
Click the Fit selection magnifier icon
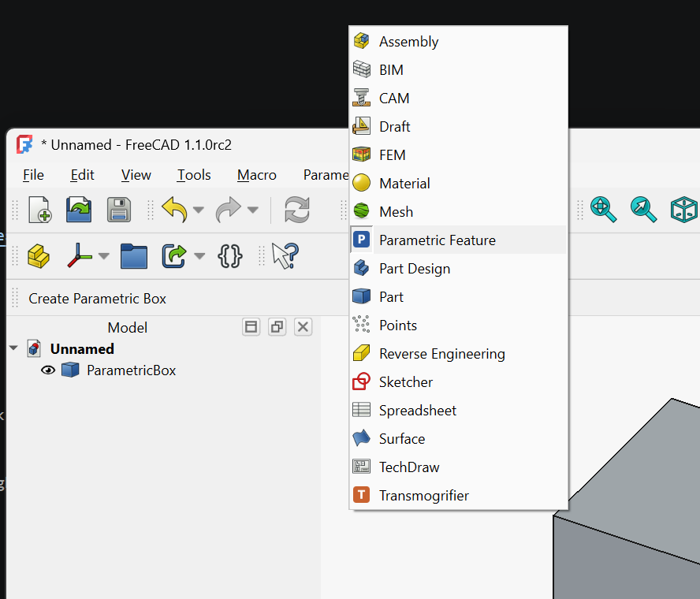(643, 210)
